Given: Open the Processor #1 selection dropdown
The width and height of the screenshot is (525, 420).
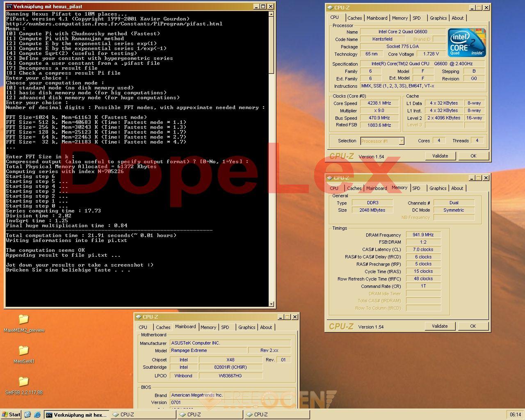Looking at the screenshot, I should (401, 141).
